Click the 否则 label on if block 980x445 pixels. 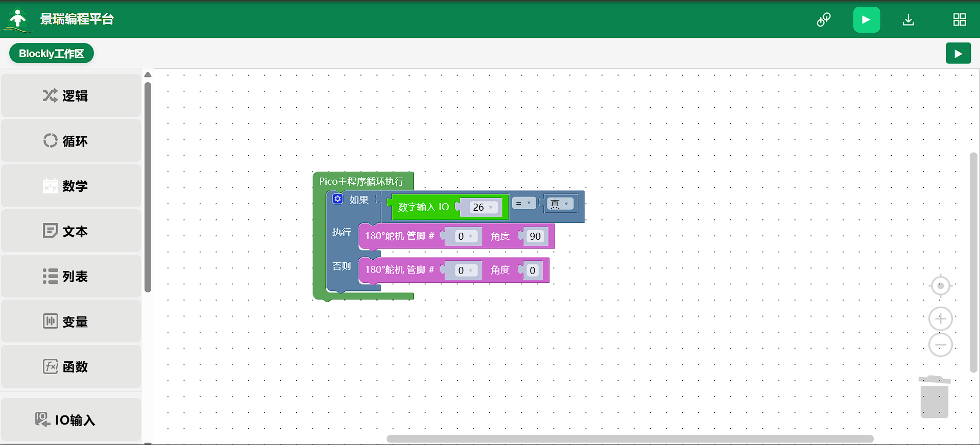pyautogui.click(x=342, y=266)
